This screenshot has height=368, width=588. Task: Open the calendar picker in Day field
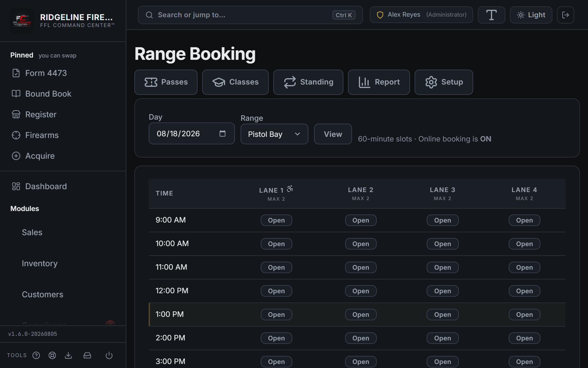pos(223,133)
